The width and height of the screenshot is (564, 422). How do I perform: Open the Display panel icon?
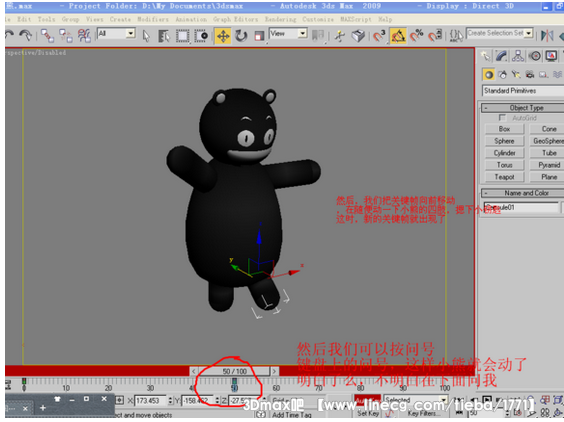[551, 56]
